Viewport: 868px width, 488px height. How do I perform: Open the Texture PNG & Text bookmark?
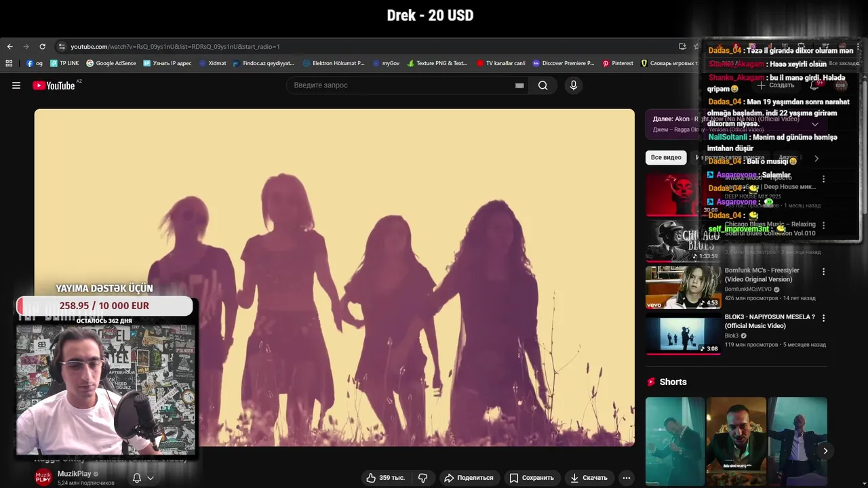437,63
